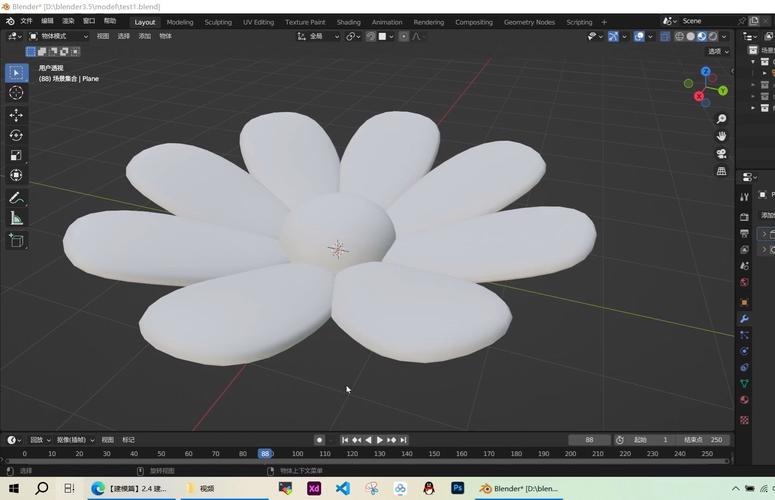The height and width of the screenshot is (500, 775).
Task: Switch to the Modeling workspace tab
Action: point(180,22)
